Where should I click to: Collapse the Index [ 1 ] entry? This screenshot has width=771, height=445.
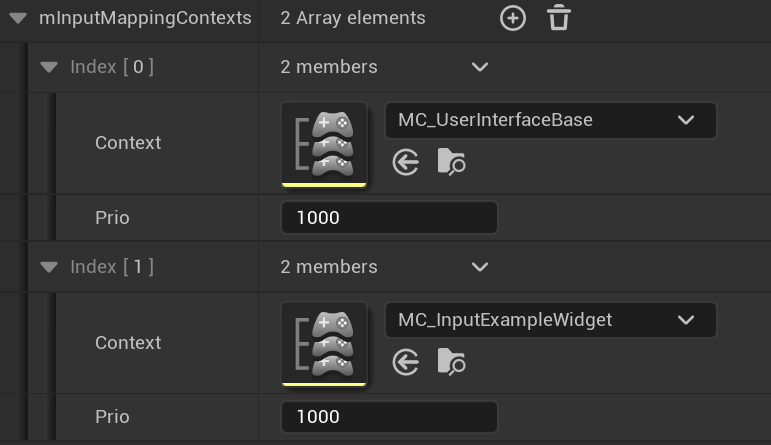click(x=49, y=267)
